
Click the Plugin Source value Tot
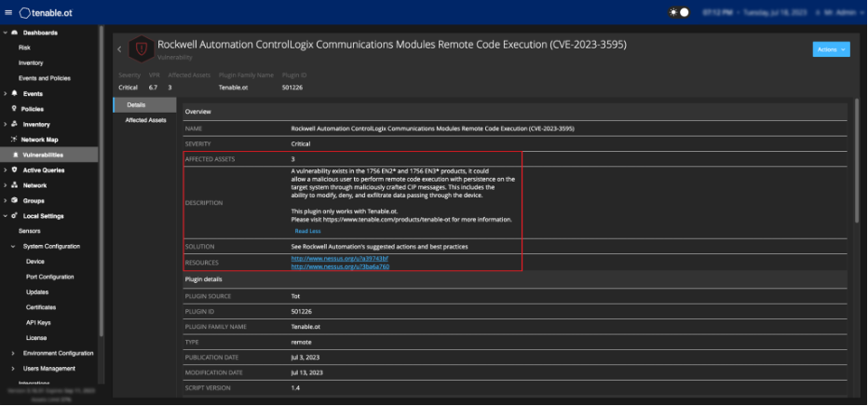295,296
